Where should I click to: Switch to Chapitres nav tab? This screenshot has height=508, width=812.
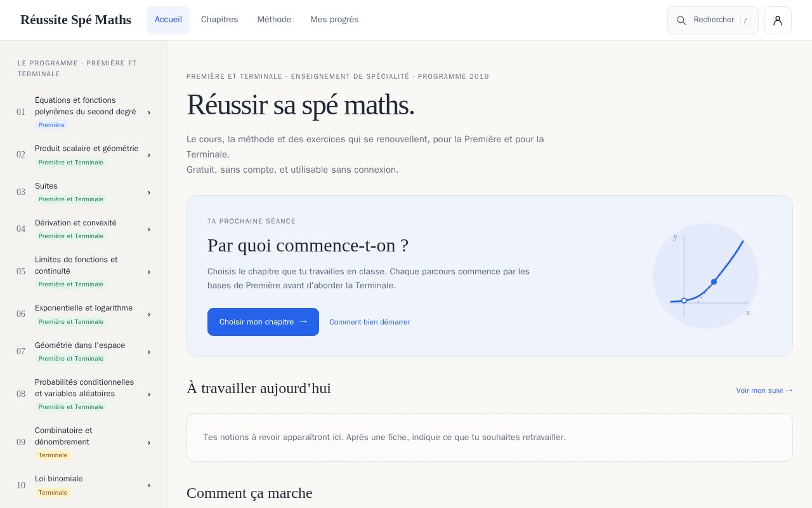click(x=219, y=20)
